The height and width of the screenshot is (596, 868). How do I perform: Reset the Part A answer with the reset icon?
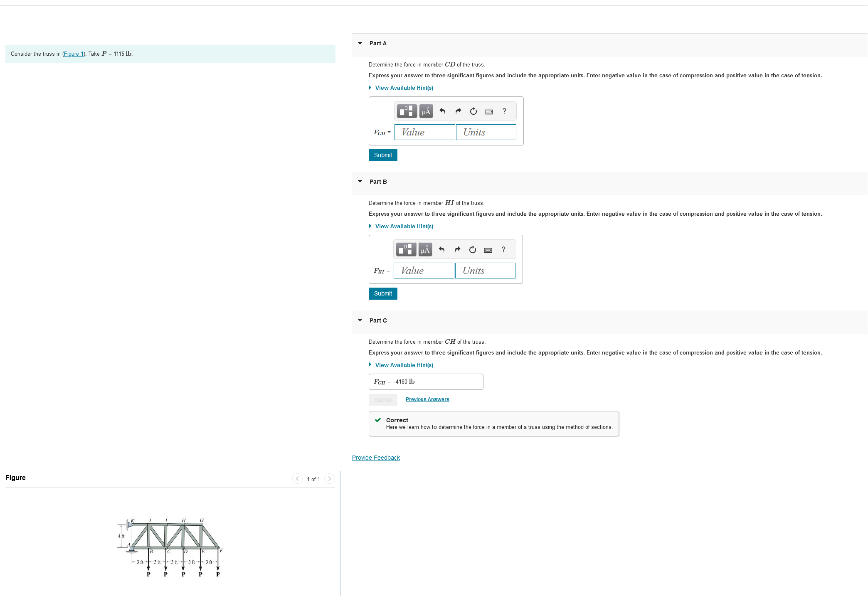(473, 111)
